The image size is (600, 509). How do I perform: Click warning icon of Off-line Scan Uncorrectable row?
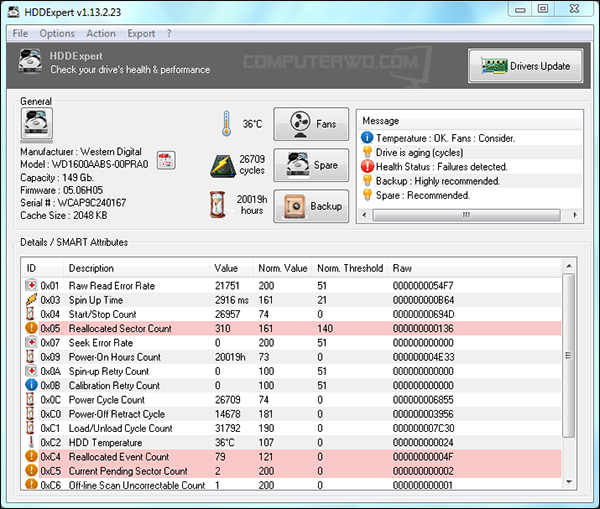(x=31, y=484)
